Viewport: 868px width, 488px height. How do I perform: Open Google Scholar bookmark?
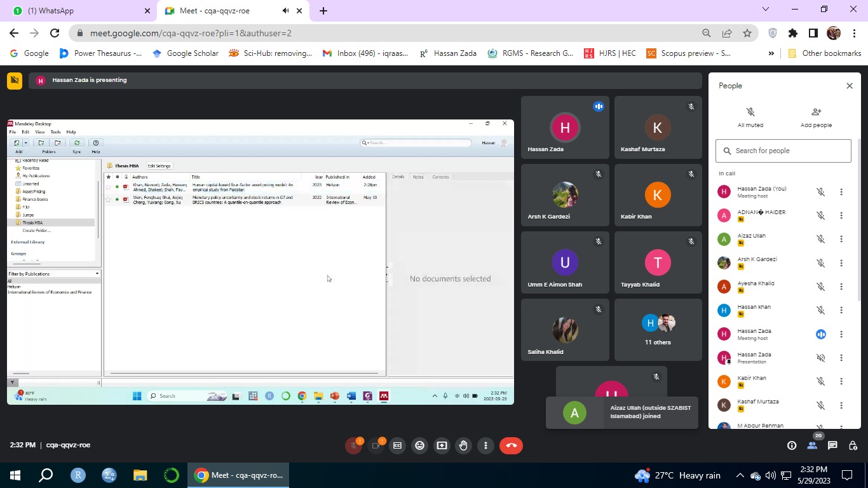pyautogui.click(x=186, y=53)
